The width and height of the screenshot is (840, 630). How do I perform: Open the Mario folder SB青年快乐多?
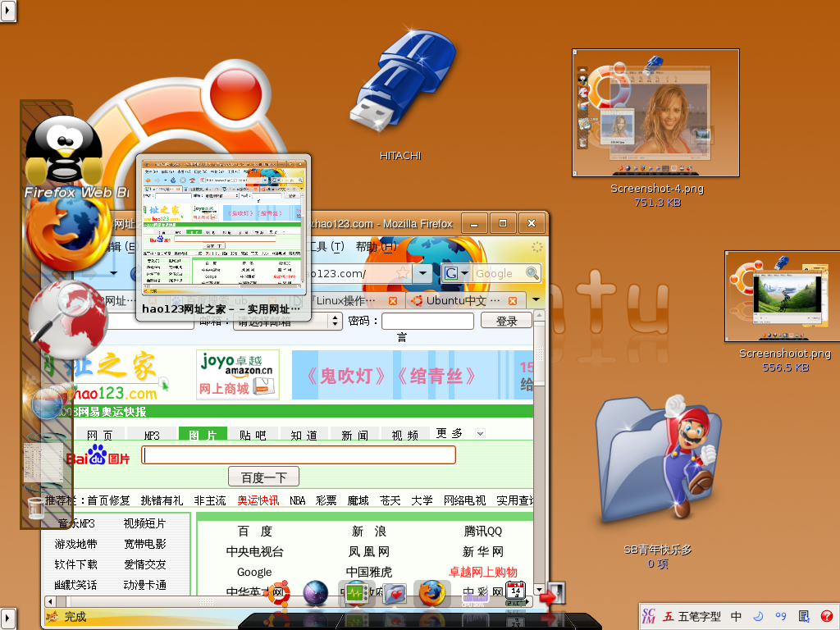tap(659, 461)
